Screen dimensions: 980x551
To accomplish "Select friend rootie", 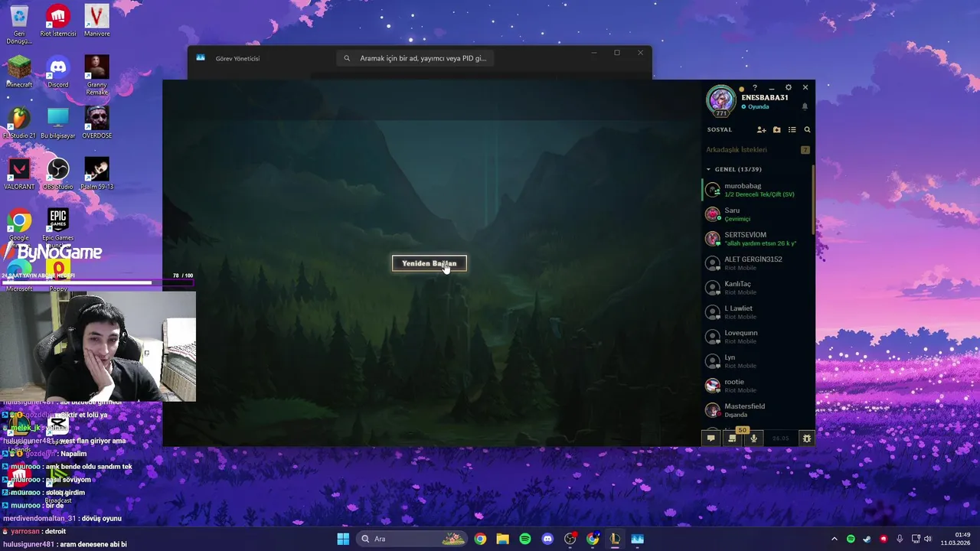I will [757, 386].
